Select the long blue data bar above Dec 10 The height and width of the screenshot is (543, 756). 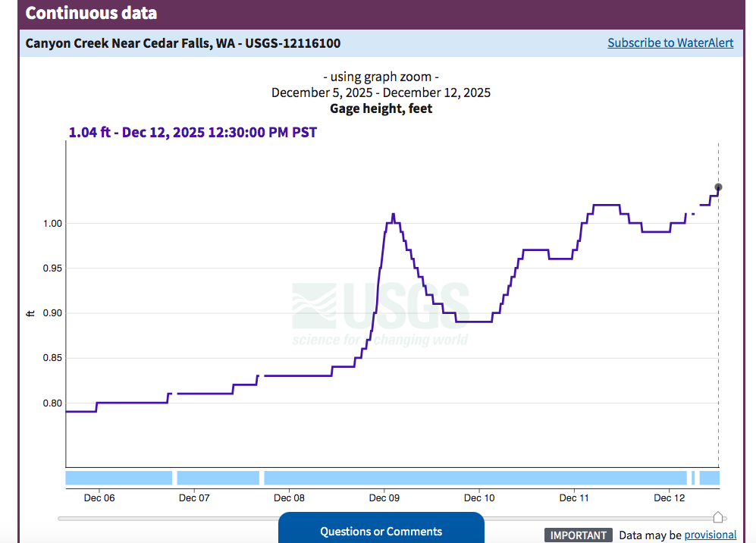475,478
